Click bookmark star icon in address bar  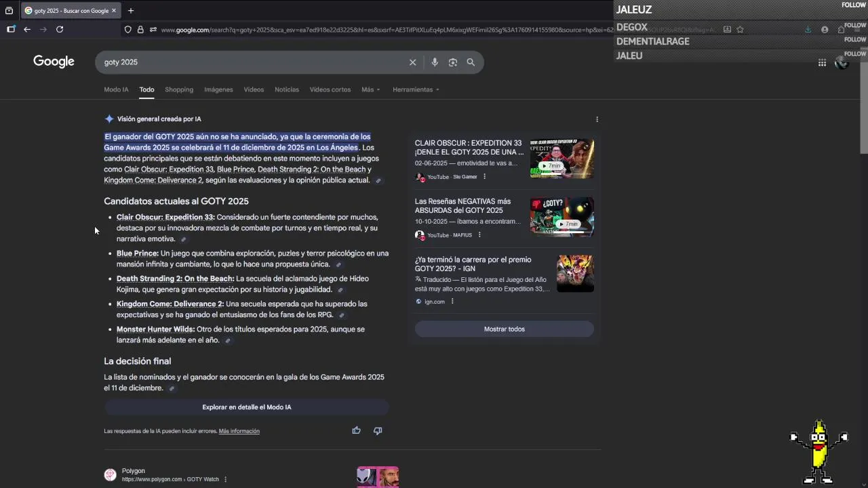point(740,29)
